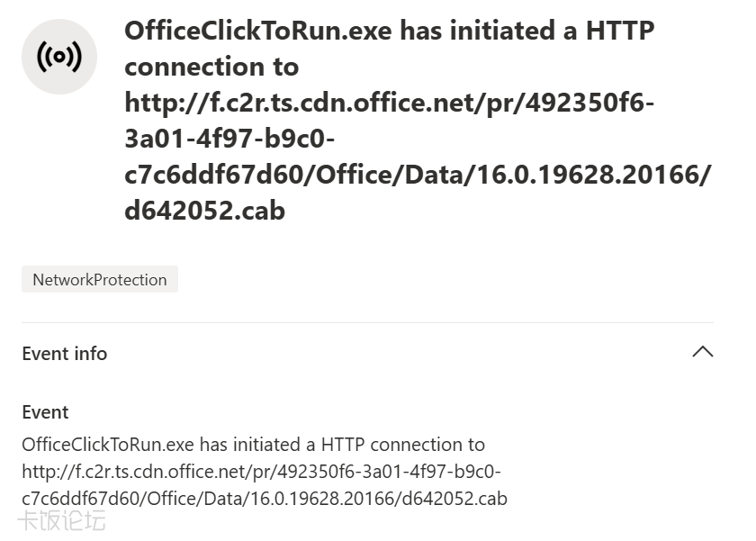
Task: Click the Event info section header
Action: [x=65, y=354]
